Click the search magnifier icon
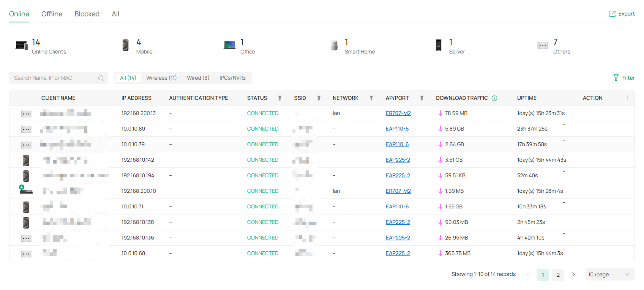Viewport: 644px width, 290px height. pyautogui.click(x=101, y=78)
